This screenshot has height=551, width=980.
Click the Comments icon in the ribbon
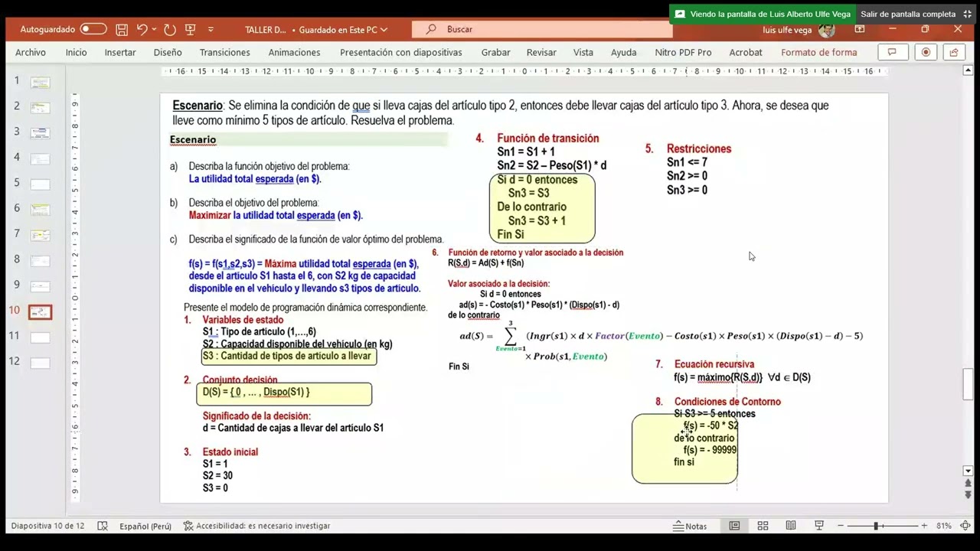click(x=892, y=52)
